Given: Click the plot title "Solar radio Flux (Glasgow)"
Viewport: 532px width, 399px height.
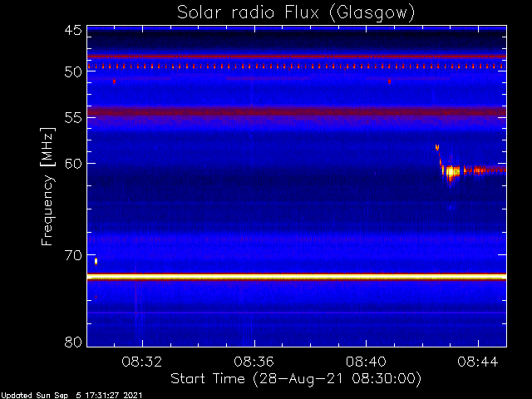Looking at the screenshot, I should click(296, 13).
